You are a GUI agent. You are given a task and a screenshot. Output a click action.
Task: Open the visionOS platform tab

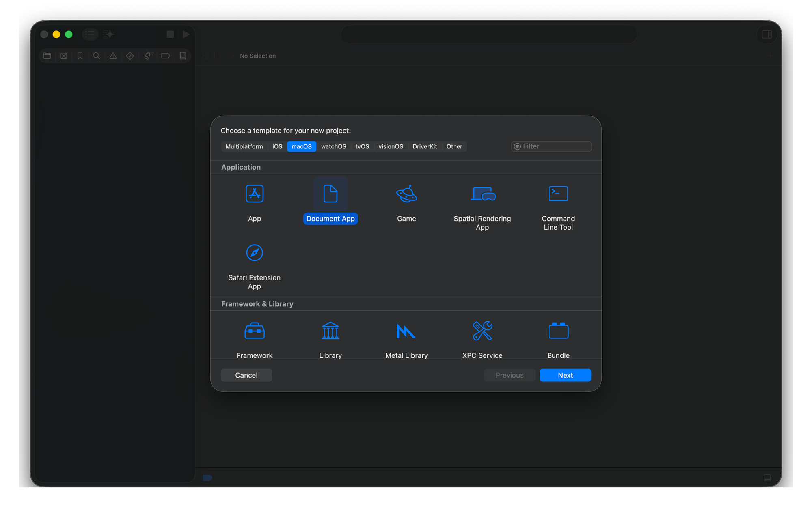point(391,146)
